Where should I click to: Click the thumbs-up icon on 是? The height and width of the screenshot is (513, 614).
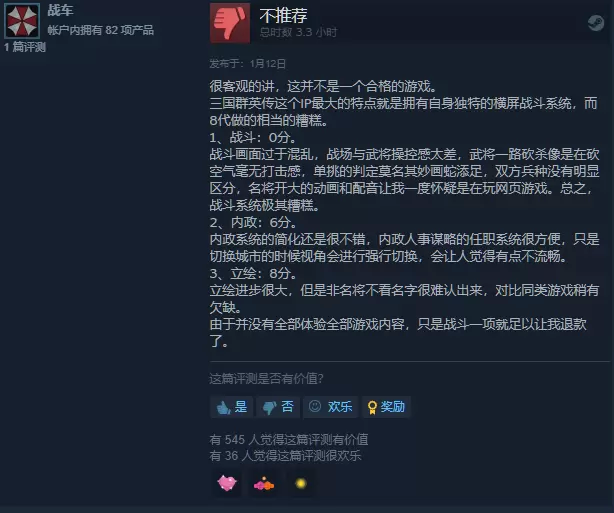tap(223, 408)
